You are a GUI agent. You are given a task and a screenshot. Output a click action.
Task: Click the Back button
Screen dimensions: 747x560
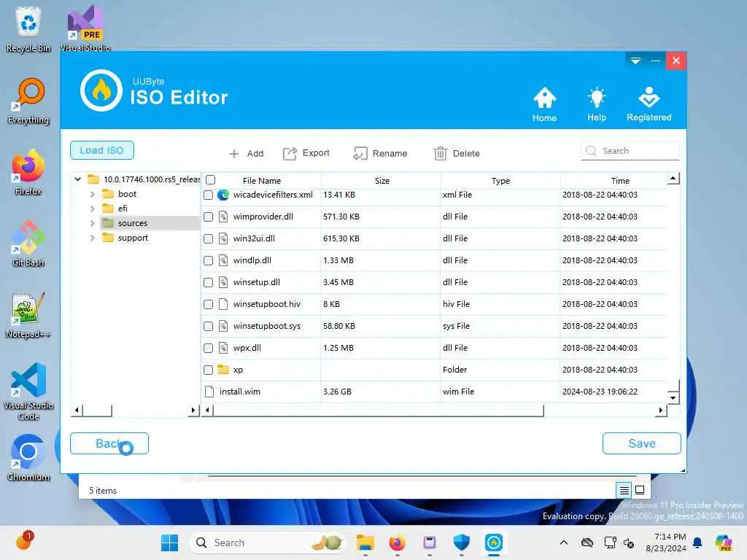click(109, 443)
